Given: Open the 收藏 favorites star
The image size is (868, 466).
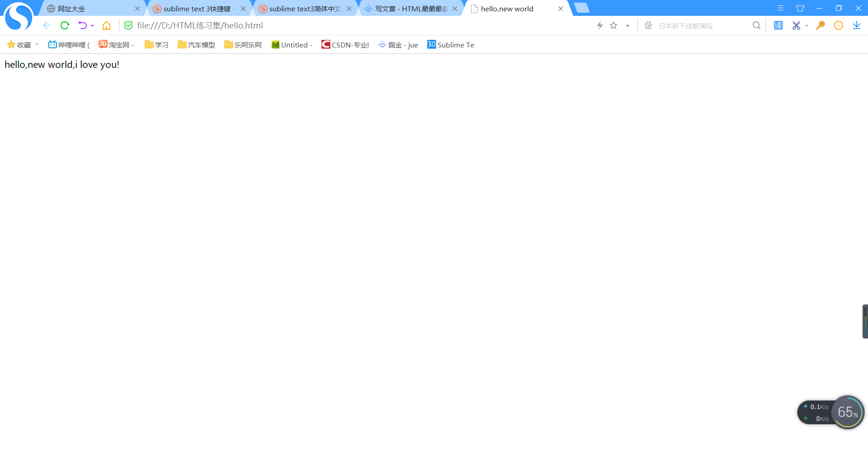Looking at the screenshot, I should click(x=19, y=45).
